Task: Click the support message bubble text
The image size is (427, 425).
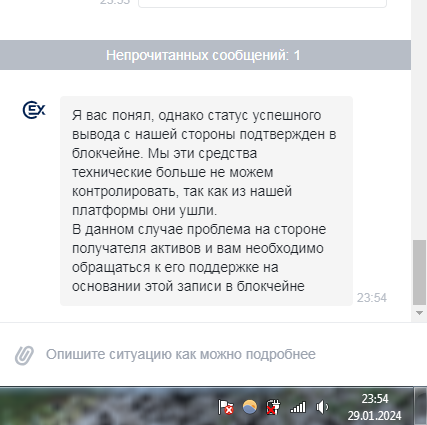Action: (x=204, y=201)
